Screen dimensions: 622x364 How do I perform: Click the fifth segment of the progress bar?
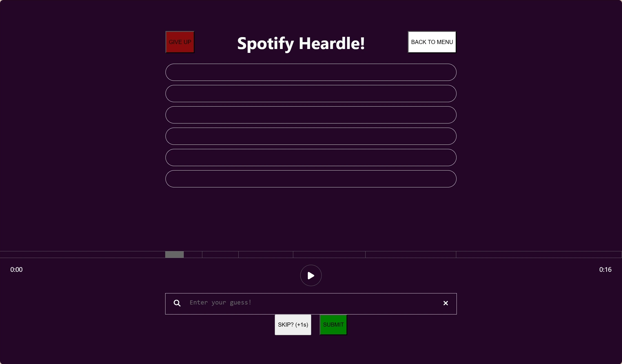click(x=329, y=255)
